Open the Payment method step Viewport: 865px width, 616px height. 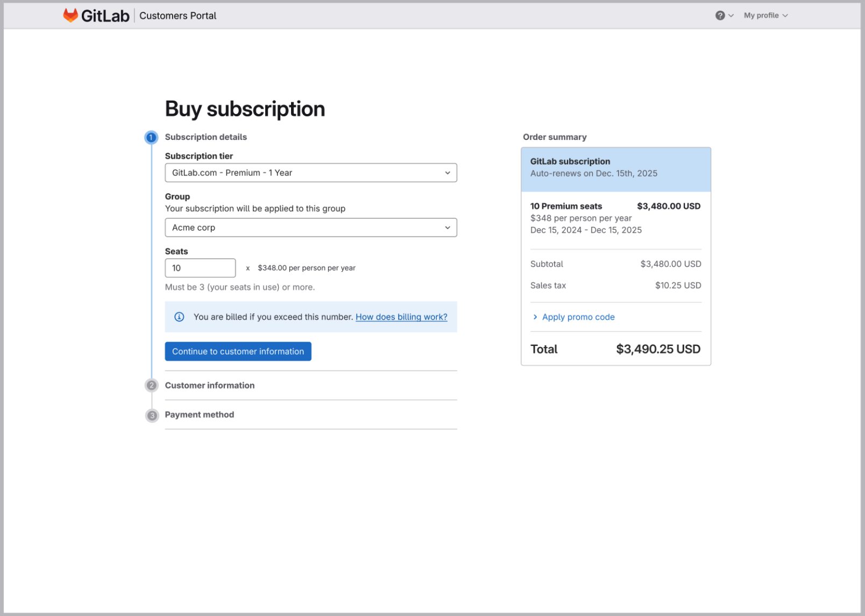coord(200,414)
